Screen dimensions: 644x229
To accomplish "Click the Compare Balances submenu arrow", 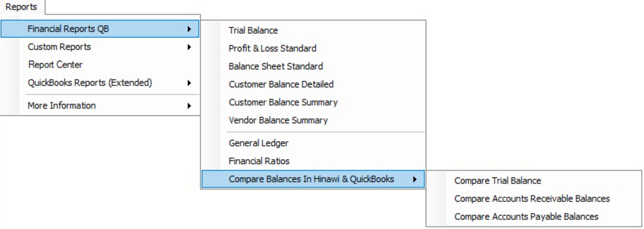I will [x=415, y=179].
